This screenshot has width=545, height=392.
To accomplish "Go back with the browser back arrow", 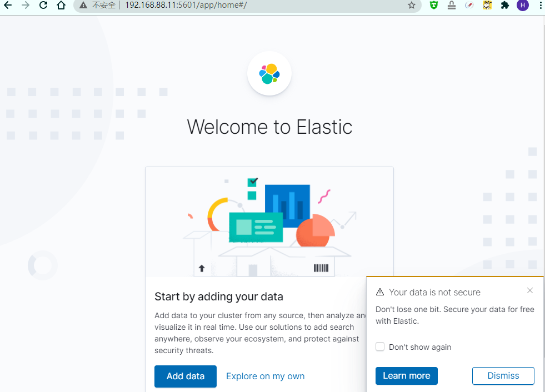I will coord(8,5).
